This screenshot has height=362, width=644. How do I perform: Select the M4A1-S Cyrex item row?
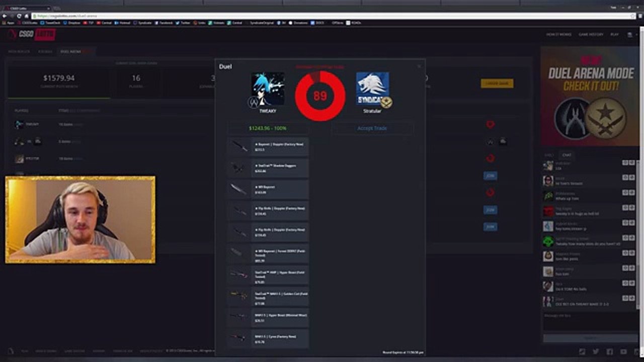(268, 339)
